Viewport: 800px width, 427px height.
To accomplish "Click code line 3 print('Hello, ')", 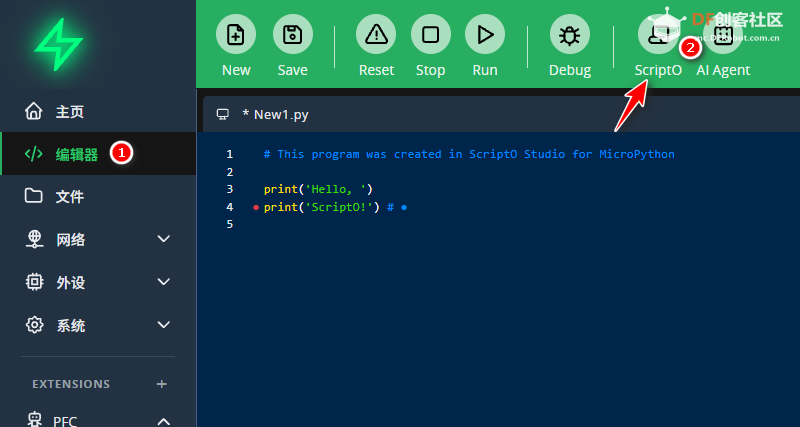I will 318,189.
